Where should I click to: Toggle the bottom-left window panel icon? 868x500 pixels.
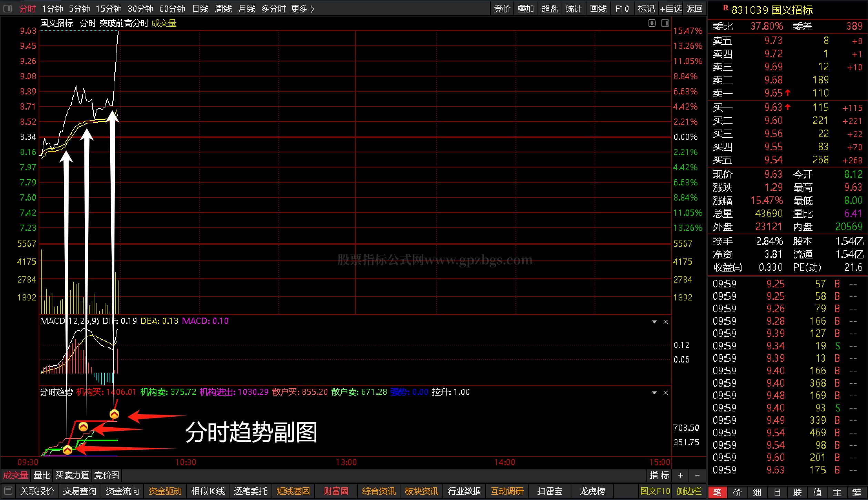click(x=9, y=491)
